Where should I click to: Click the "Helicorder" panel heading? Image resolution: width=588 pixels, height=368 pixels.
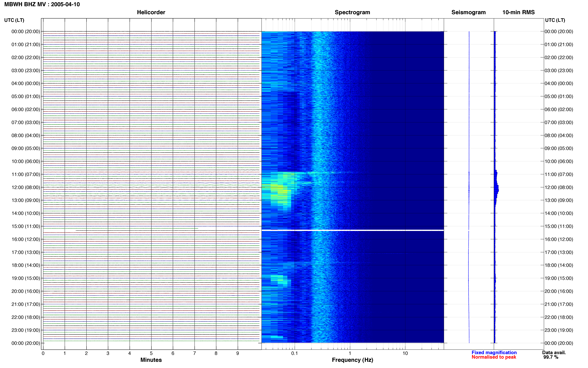[151, 12]
